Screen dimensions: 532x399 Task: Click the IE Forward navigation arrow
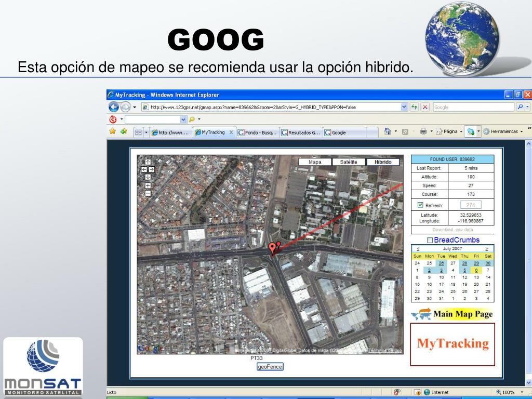pos(126,107)
